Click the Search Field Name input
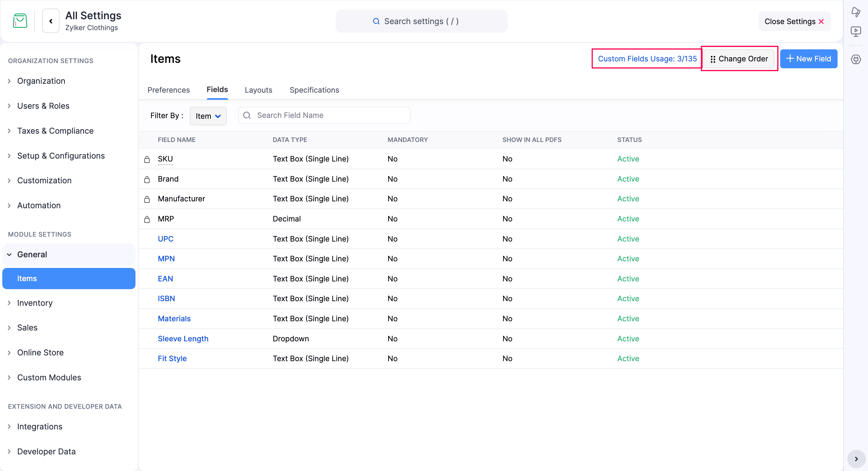The width and height of the screenshot is (868, 471). pos(324,116)
